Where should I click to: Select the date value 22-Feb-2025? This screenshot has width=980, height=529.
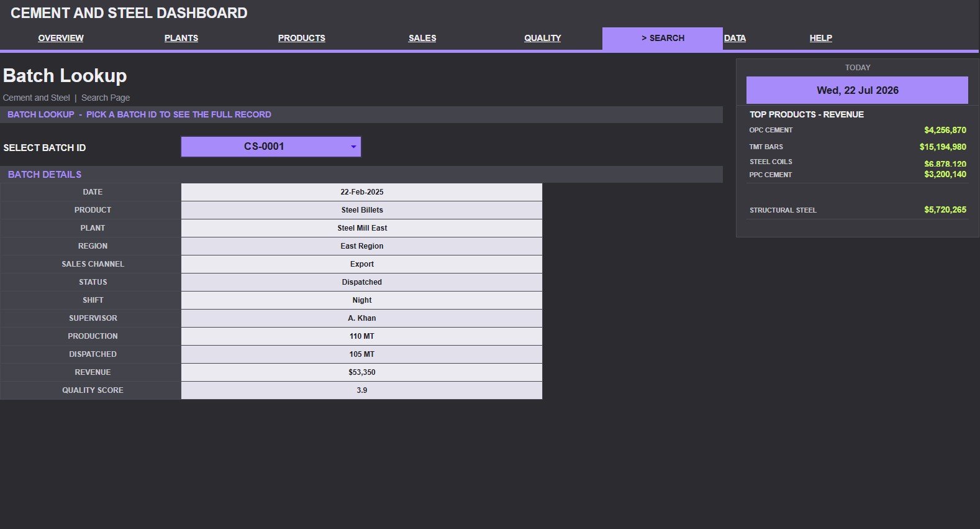tap(362, 192)
